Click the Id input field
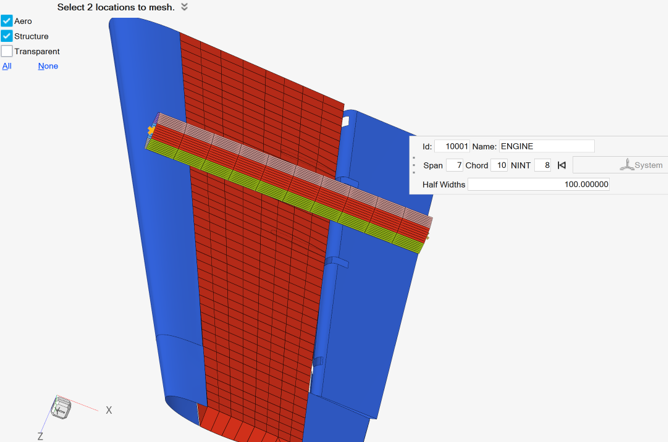The image size is (668, 442). point(452,146)
